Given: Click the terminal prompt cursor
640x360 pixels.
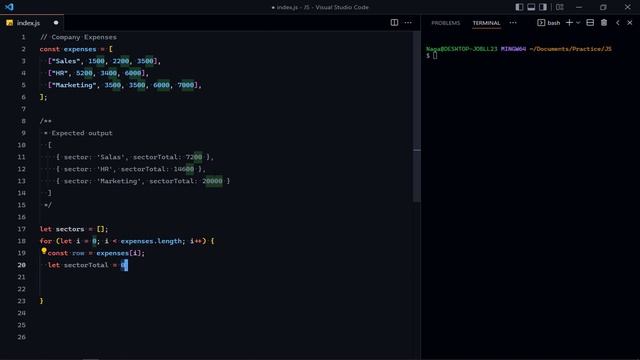Looking at the screenshot, I should pyautogui.click(x=435, y=56).
